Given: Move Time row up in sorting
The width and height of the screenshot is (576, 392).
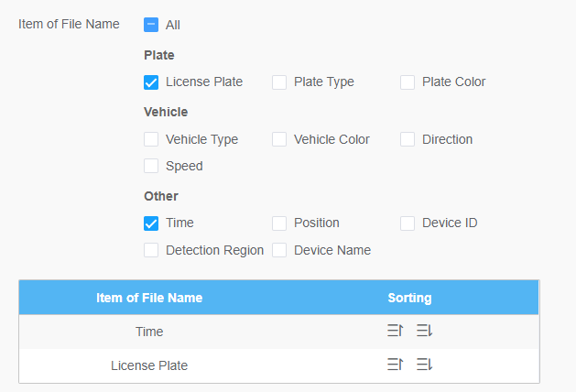Looking at the screenshot, I should [x=395, y=331].
